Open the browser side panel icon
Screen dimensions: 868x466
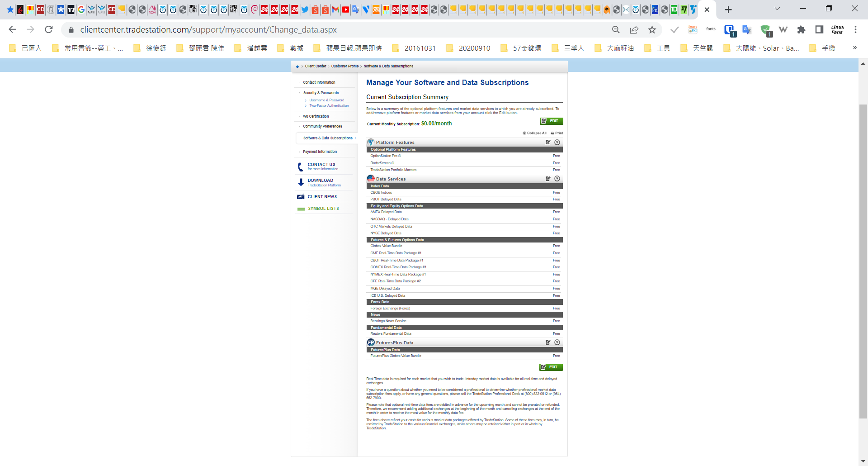click(819, 29)
